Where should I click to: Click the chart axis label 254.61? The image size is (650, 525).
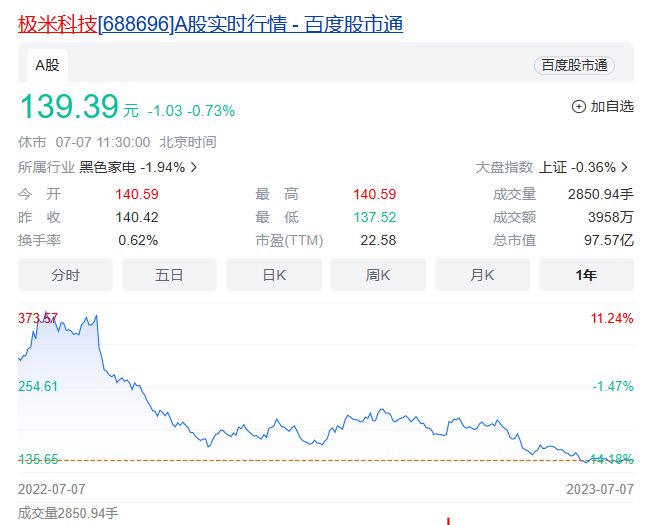38,386
